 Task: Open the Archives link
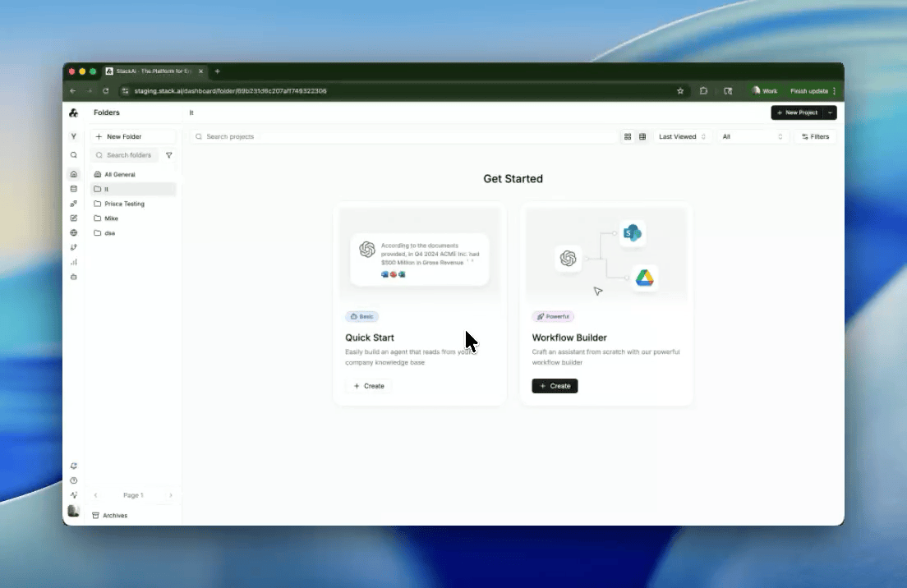coord(110,515)
